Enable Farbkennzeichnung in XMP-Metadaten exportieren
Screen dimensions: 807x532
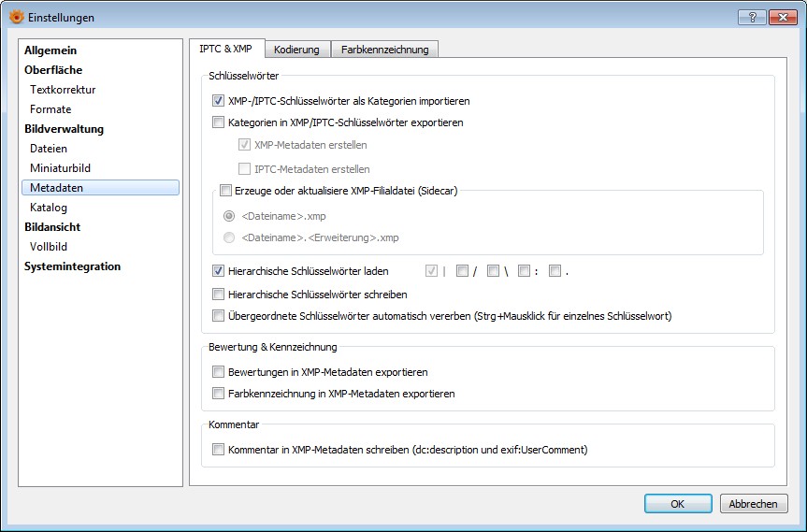click(218, 394)
